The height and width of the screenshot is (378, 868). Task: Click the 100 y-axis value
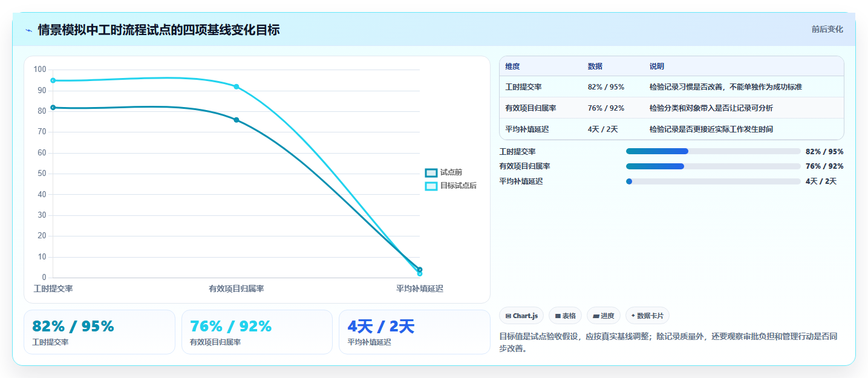click(x=40, y=70)
